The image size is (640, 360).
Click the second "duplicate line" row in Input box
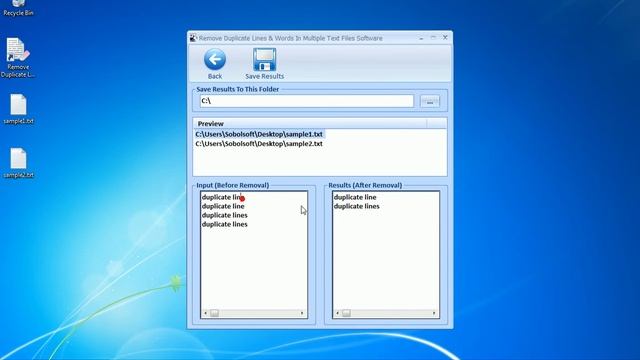[223, 206]
